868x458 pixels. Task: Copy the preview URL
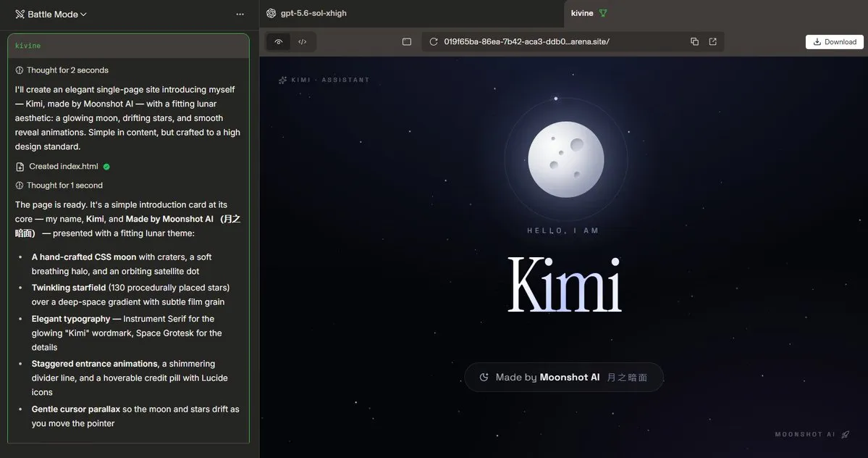tap(695, 41)
